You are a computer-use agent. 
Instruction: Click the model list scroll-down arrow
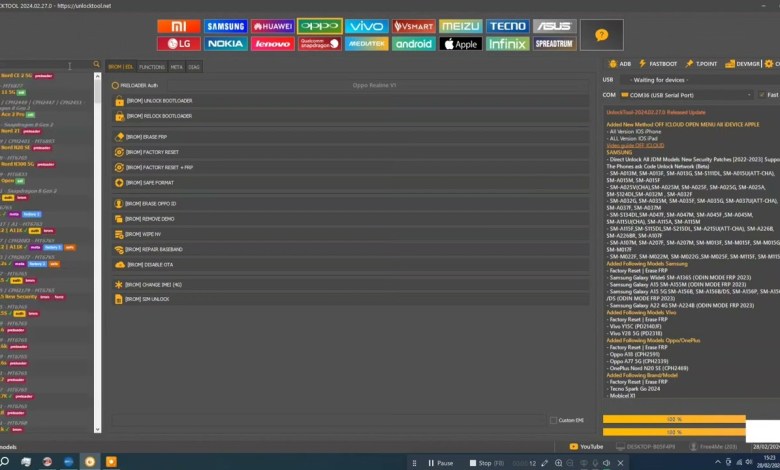point(98,429)
